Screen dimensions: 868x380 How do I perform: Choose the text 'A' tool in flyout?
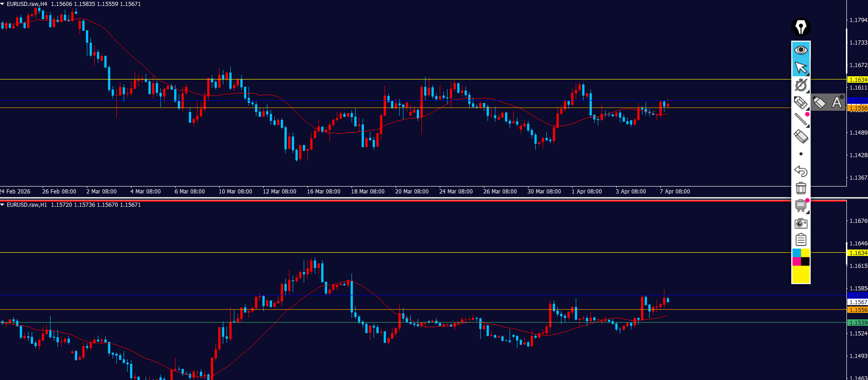(837, 102)
